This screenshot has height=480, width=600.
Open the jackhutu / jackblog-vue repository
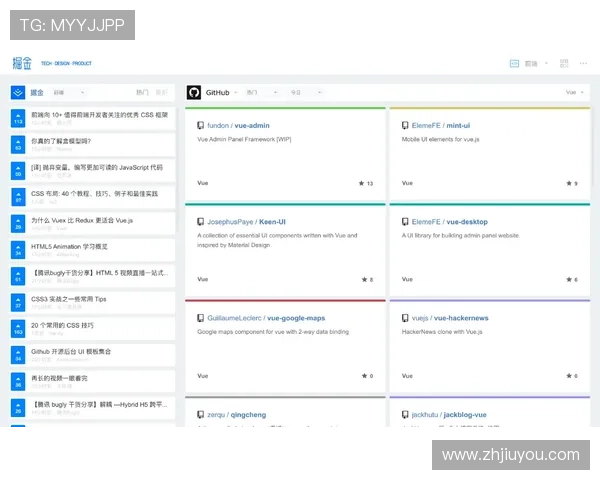pyautogui.click(x=449, y=415)
